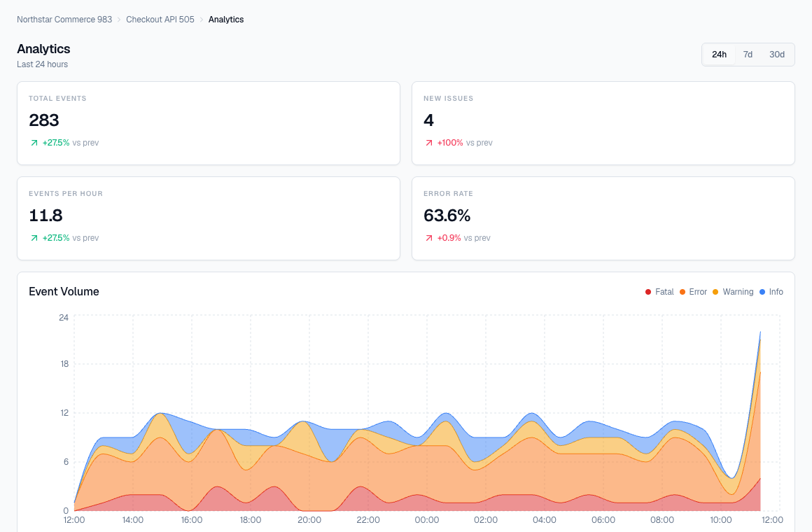Click the green trend arrow on Total Events card

[33, 142]
